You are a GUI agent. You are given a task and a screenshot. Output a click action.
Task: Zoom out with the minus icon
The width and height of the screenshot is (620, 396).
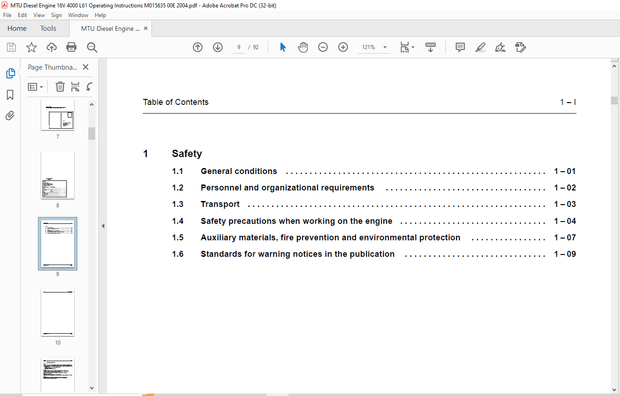coord(323,47)
